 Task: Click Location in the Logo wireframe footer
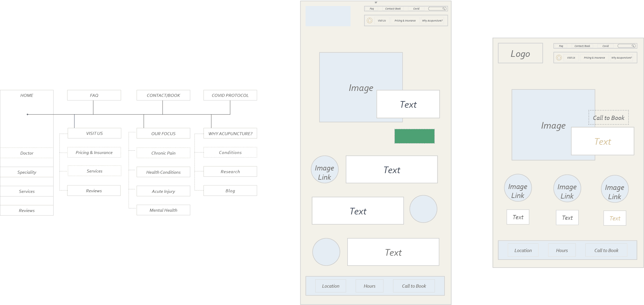(x=523, y=250)
